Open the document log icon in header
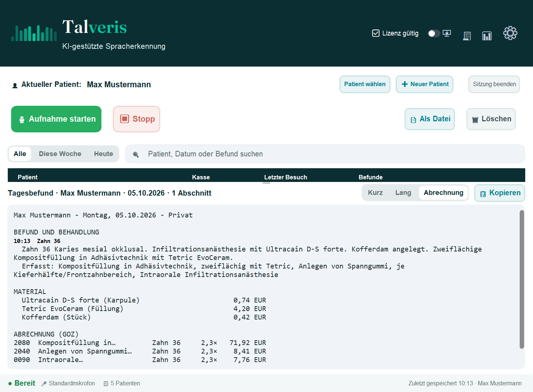The height and width of the screenshot is (392, 533). coord(467,36)
